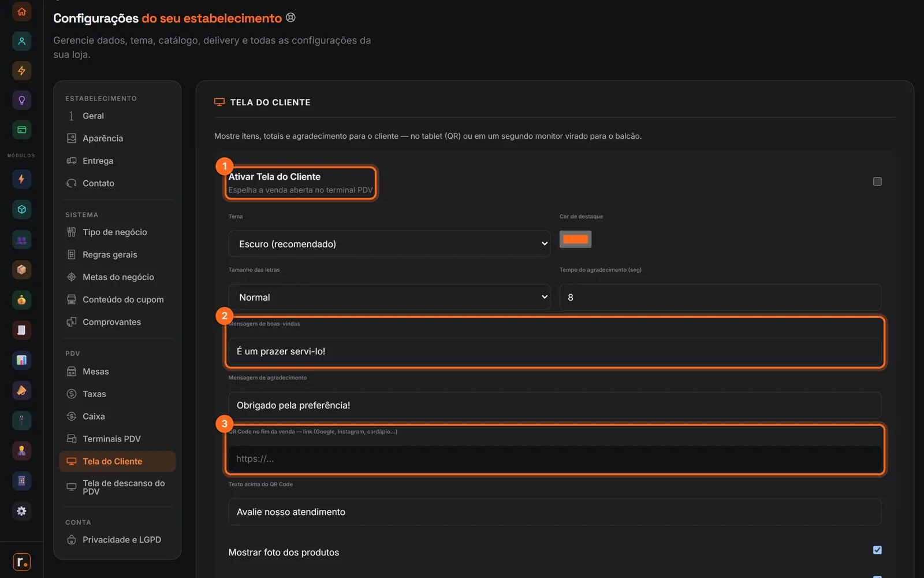Open Terminais PDV settings
924x578 pixels.
click(117, 439)
